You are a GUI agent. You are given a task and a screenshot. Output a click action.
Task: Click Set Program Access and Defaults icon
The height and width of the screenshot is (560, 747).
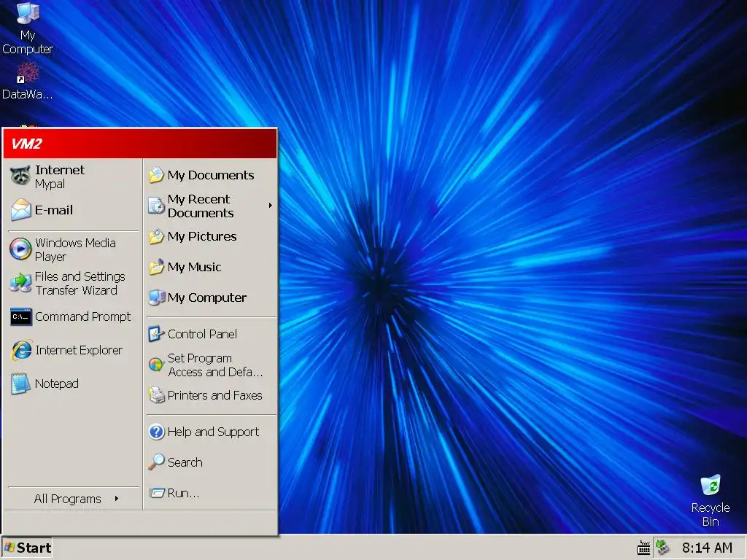click(x=156, y=365)
